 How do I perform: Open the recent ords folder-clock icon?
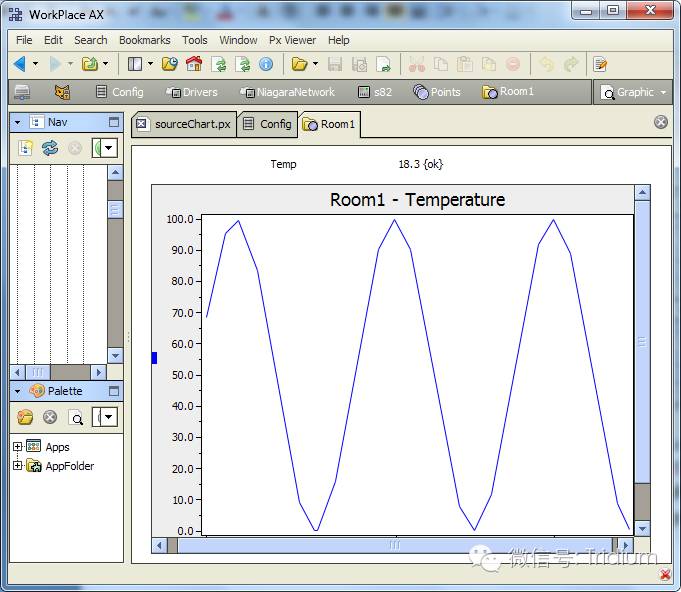(x=169, y=64)
